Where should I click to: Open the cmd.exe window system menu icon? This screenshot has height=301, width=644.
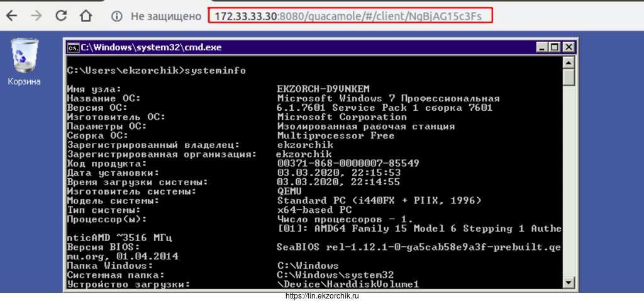pos(74,47)
